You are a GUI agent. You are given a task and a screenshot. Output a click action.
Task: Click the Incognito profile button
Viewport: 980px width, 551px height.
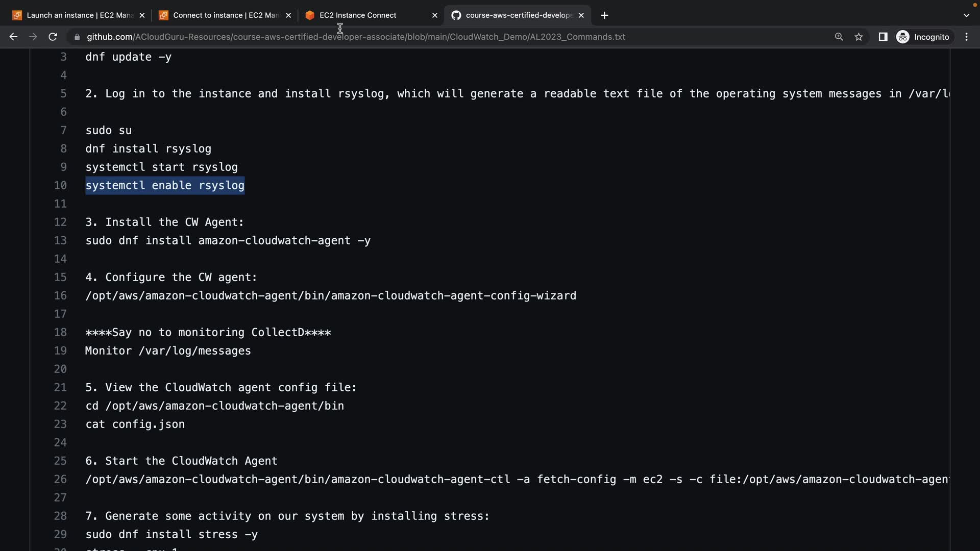tap(923, 37)
